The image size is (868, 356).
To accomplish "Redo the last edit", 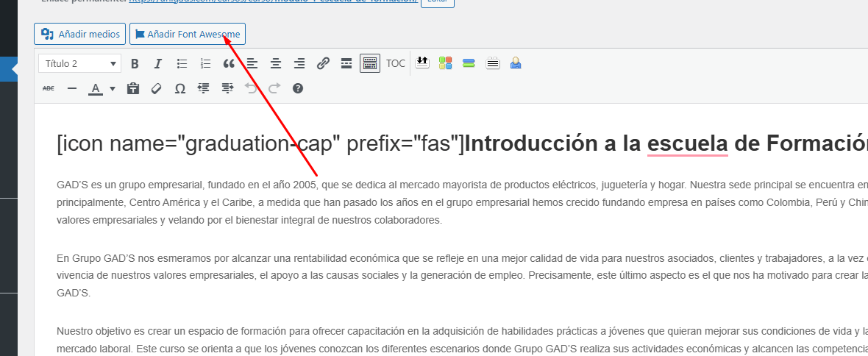I will (274, 88).
